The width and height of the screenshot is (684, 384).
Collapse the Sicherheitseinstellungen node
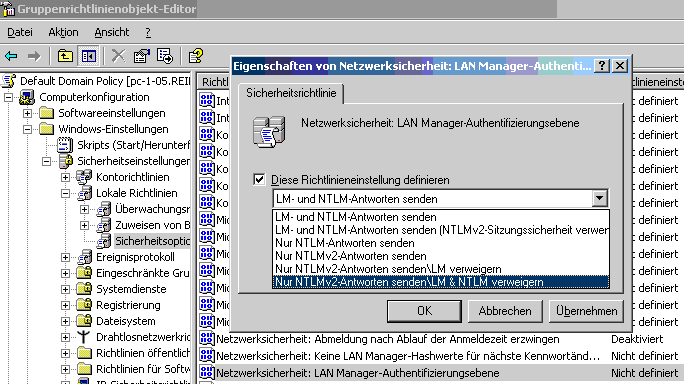[x=47, y=161]
